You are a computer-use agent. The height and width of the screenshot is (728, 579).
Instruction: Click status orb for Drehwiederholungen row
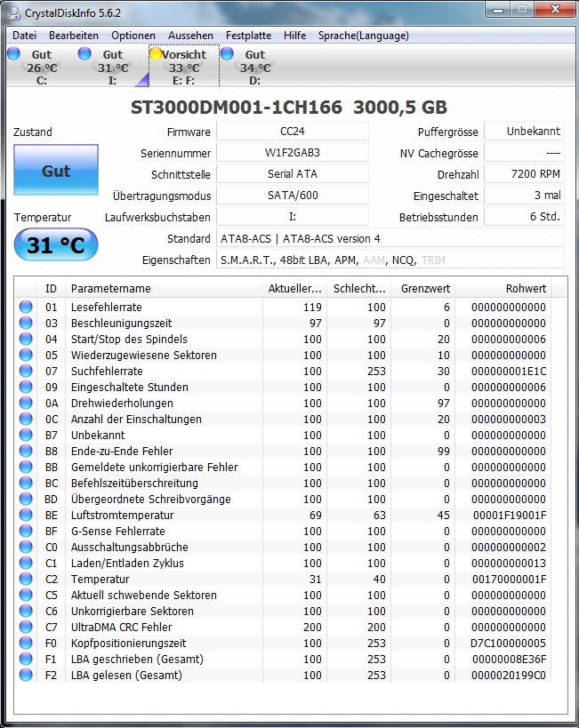[x=26, y=403]
